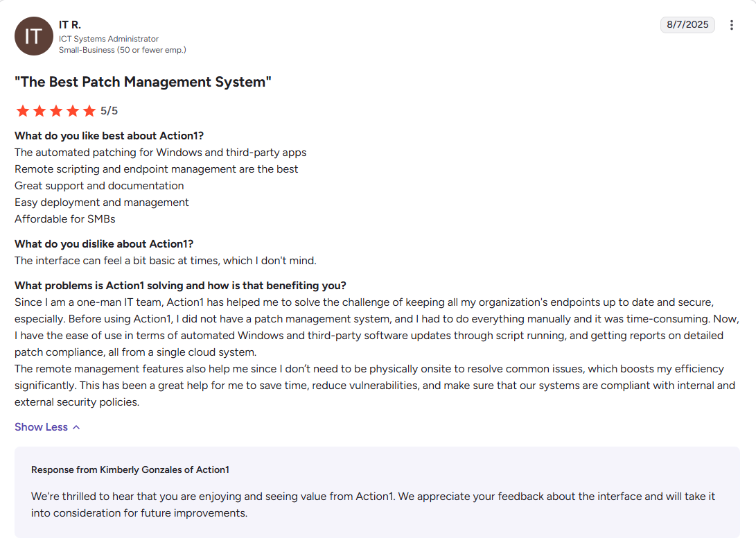The image size is (756, 552).
Task: Click the Show Less link
Action: pyautogui.click(x=41, y=427)
